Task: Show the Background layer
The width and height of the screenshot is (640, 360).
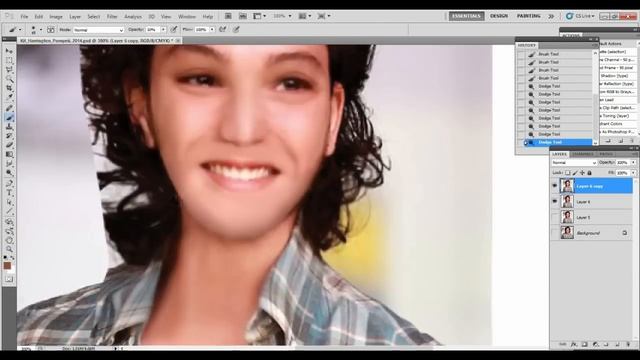Action: click(x=555, y=233)
